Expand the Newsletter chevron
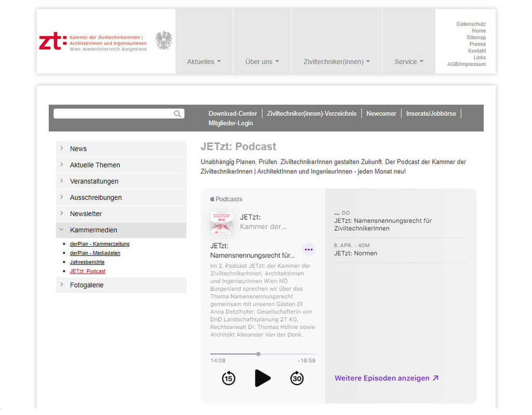 coord(62,213)
